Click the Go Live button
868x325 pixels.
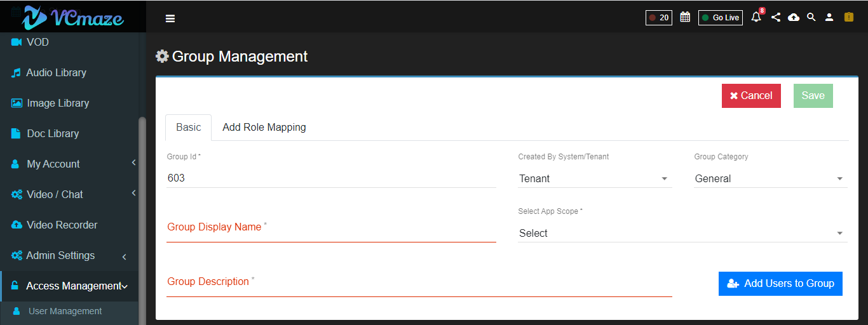coord(721,18)
